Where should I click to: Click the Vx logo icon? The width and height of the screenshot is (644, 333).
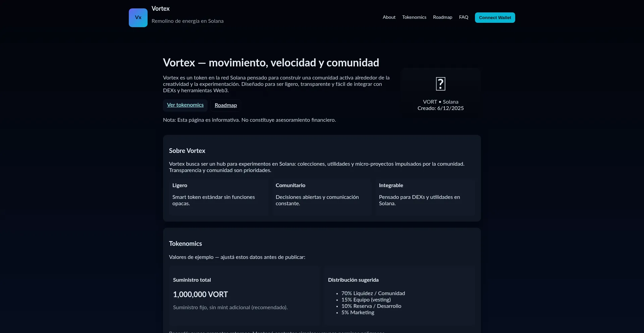138,18
